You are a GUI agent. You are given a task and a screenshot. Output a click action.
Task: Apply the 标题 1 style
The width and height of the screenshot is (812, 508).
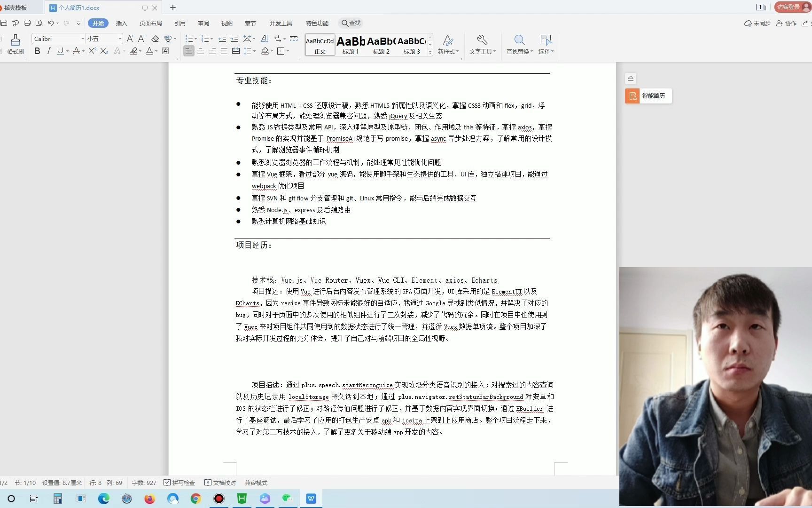351,45
